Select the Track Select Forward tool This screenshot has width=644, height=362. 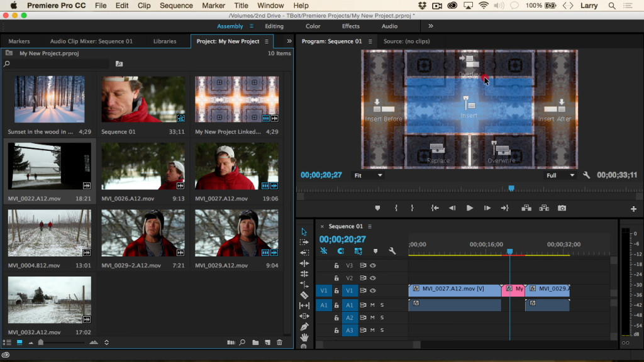point(304,242)
